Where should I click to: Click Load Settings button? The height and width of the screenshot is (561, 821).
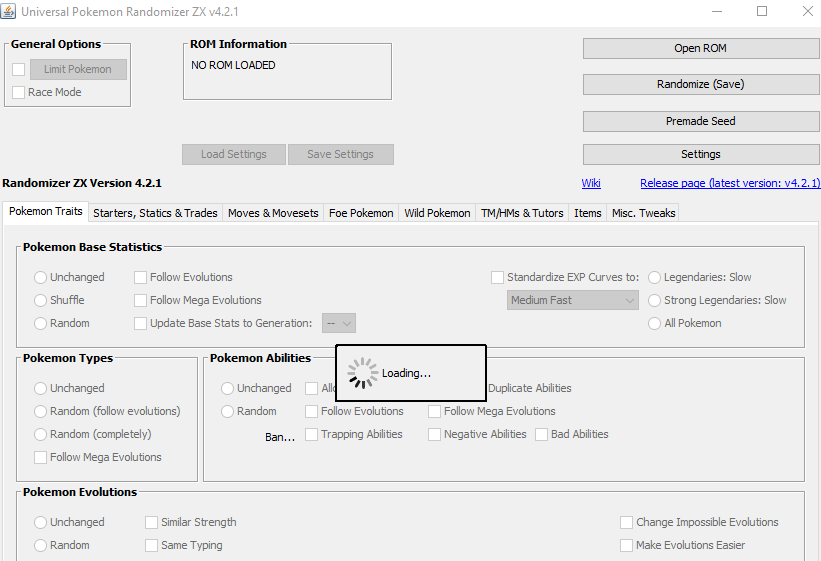pyautogui.click(x=234, y=155)
